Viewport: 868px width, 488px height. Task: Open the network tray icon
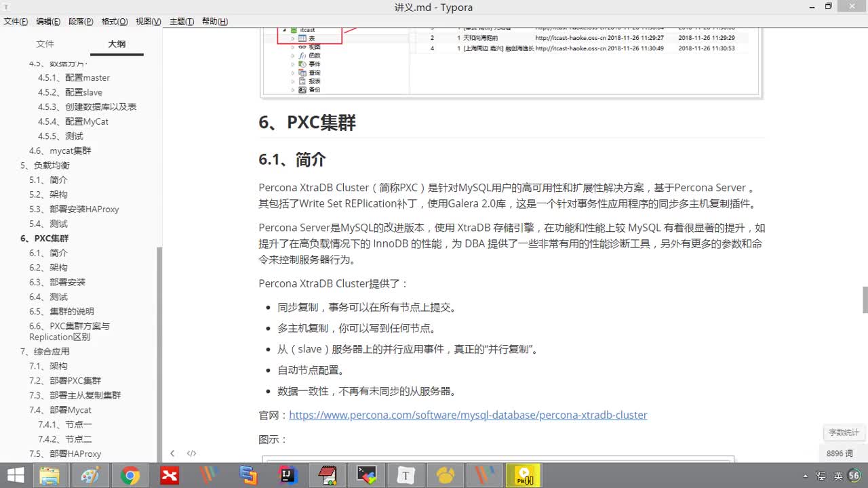point(823,476)
